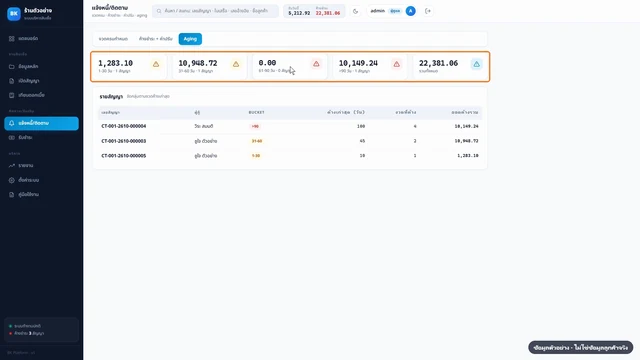Image resolution: width=640 pixels, height=360 pixels.
Task: Click the 31-60 bucket badge
Action: 257,141
